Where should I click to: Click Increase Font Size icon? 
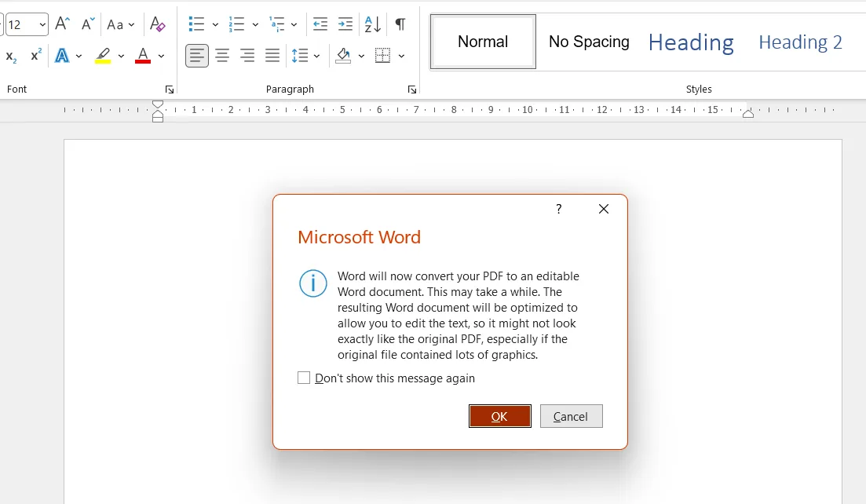[x=62, y=24]
